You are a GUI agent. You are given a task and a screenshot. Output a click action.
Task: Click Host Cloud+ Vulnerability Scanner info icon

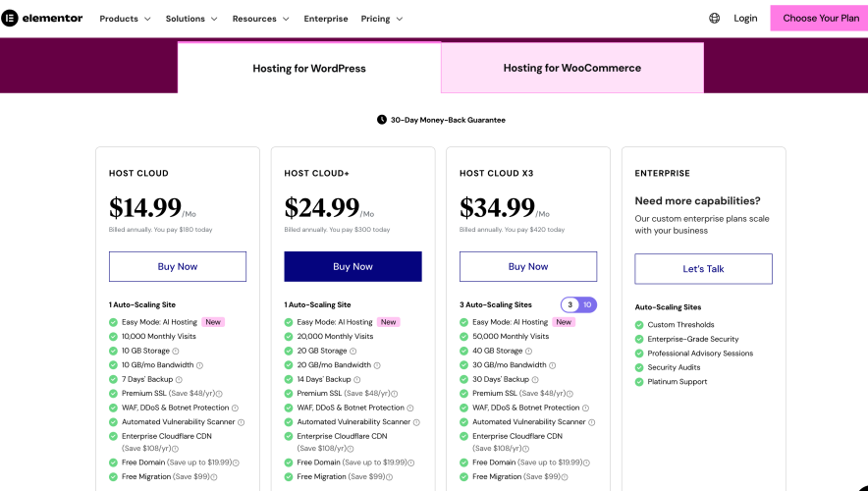[417, 422]
